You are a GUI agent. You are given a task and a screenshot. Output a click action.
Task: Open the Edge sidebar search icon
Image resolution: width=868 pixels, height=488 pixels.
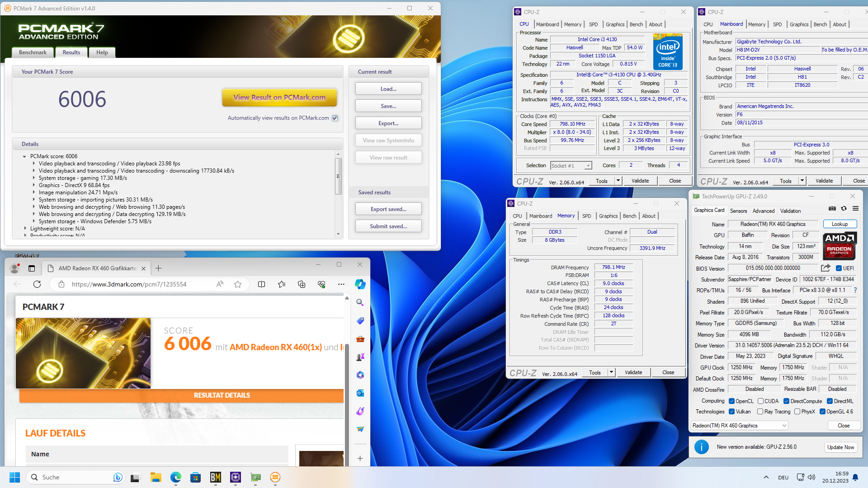point(360,302)
